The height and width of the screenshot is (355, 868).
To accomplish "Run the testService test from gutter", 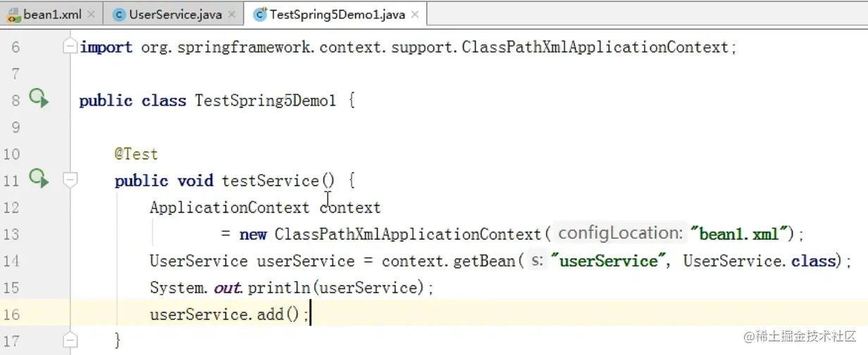I will (x=39, y=179).
